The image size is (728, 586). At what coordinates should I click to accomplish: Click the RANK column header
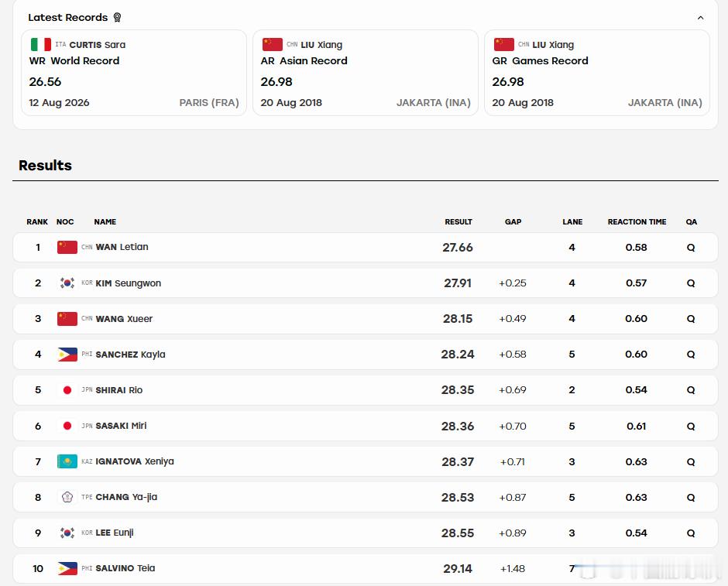tap(37, 221)
